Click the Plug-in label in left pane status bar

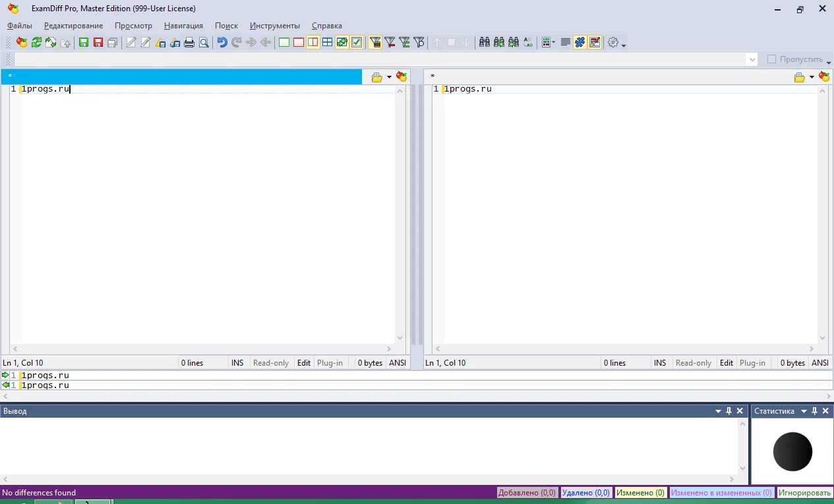click(x=330, y=363)
